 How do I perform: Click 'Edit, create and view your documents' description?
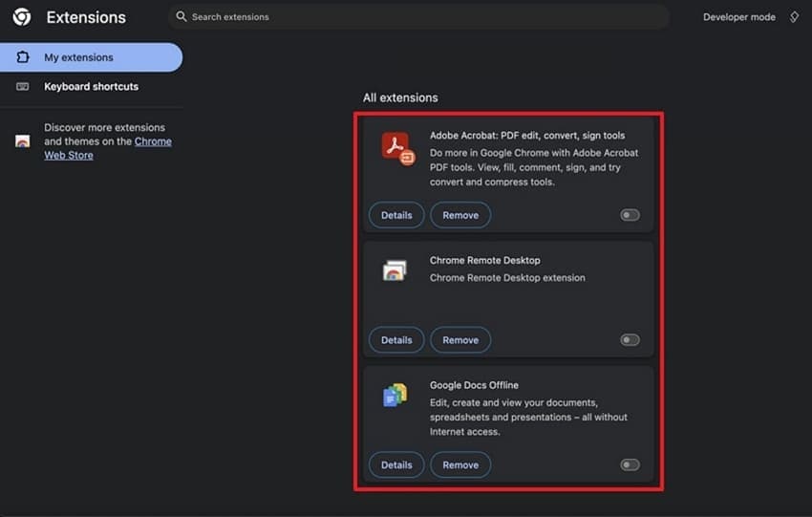528,417
